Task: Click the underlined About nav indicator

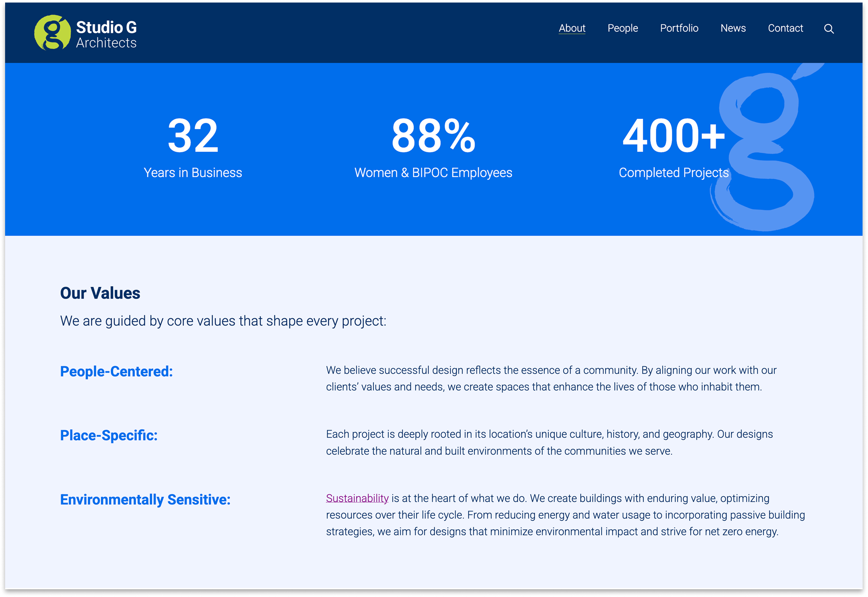Action: 572,35
